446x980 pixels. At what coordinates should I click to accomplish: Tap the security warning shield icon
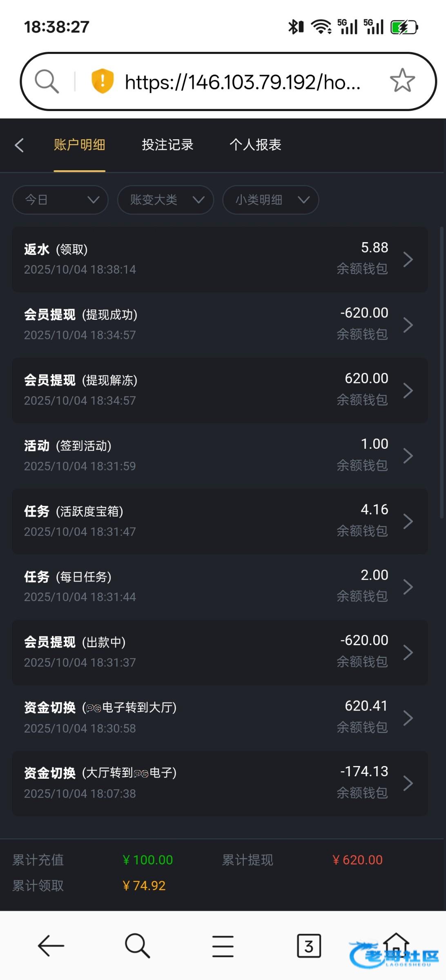[102, 81]
